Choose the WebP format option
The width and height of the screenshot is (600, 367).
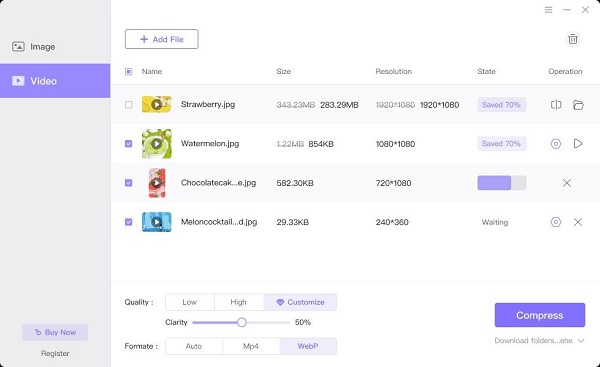click(308, 346)
